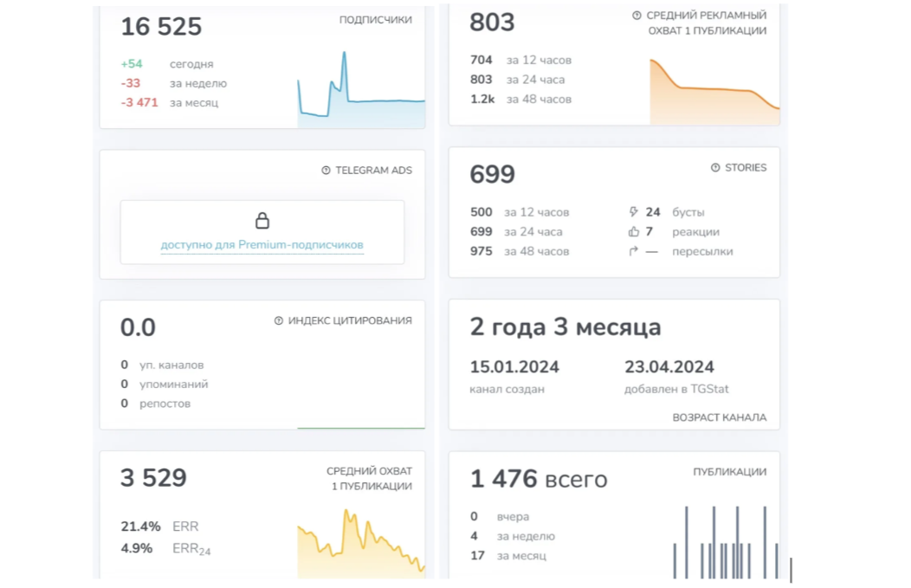Viewport: 911px width, 588px height.
Task: Click the blue subscribers growth chart
Action: (361, 95)
